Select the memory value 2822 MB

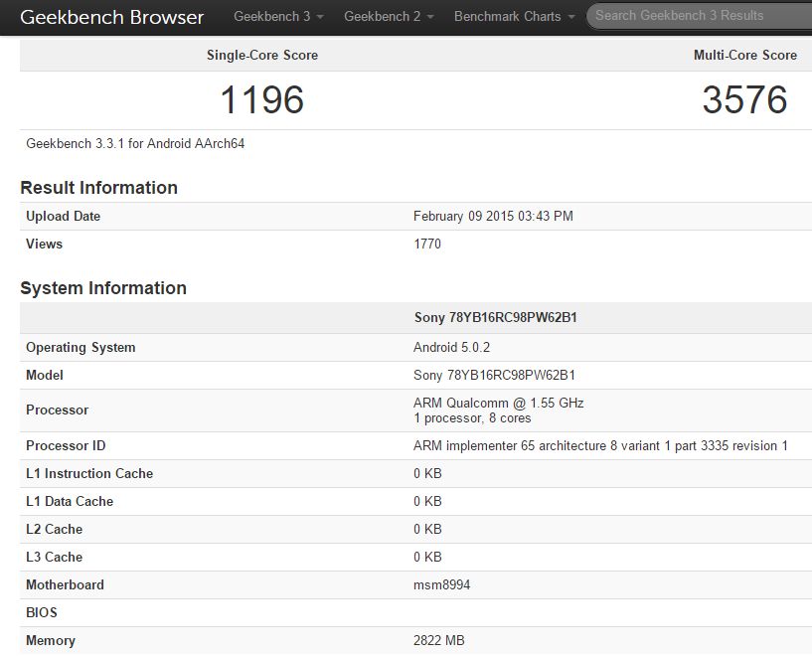tap(438, 640)
